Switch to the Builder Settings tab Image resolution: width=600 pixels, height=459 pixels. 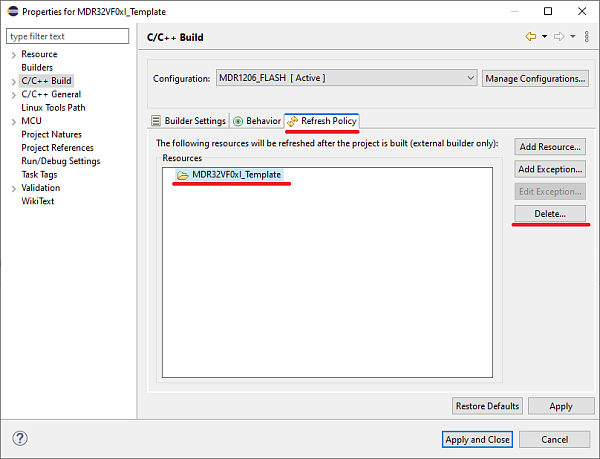click(x=189, y=121)
